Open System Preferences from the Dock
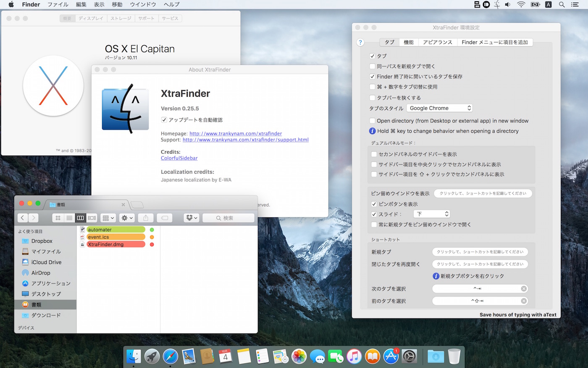This screenshot has width=588, height=368. click(409, 357)
